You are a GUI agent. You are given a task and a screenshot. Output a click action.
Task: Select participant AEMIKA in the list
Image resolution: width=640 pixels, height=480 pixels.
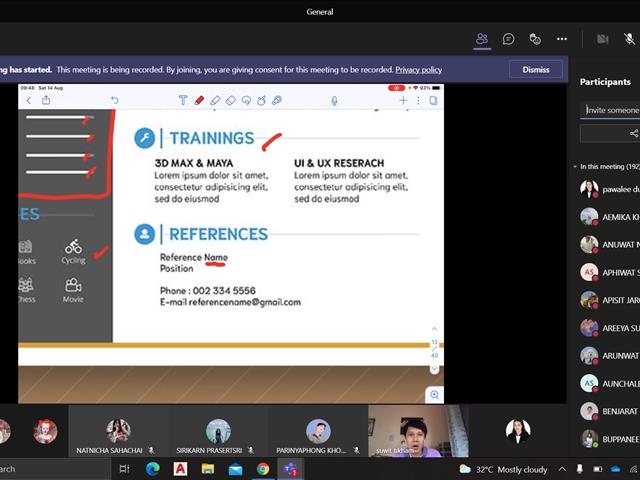(x=610, y=217)
